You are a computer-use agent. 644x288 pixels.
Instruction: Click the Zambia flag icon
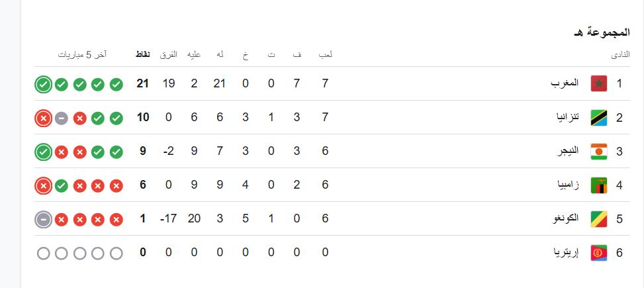tap(598, 185)
